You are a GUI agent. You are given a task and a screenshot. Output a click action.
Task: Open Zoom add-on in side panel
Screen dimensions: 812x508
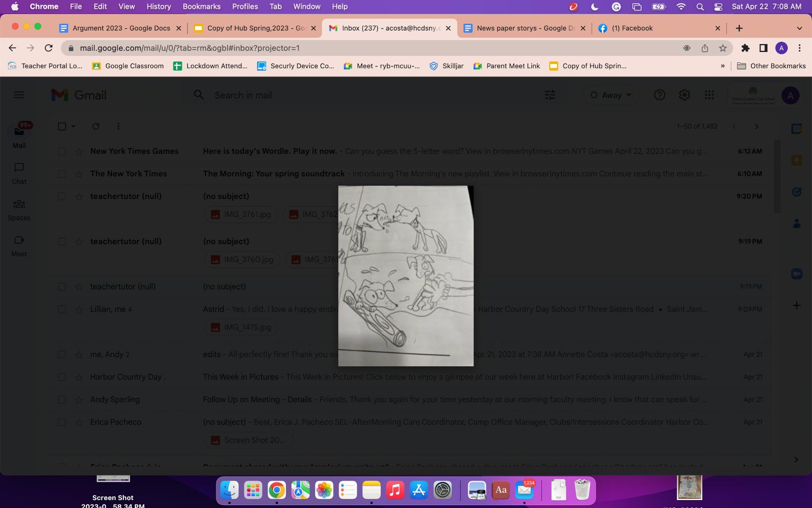pyautogui.click(x=797, y=274)
